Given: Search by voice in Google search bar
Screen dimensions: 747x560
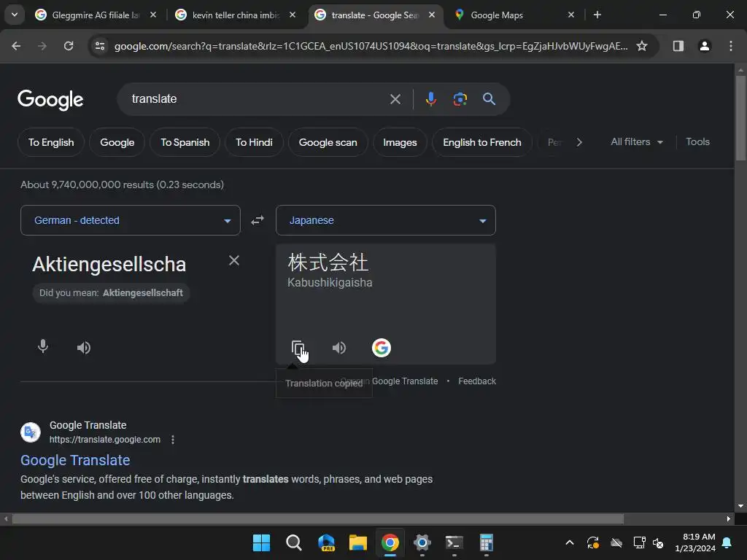Looking at the screenshot, I should click(x=430, y=99).
